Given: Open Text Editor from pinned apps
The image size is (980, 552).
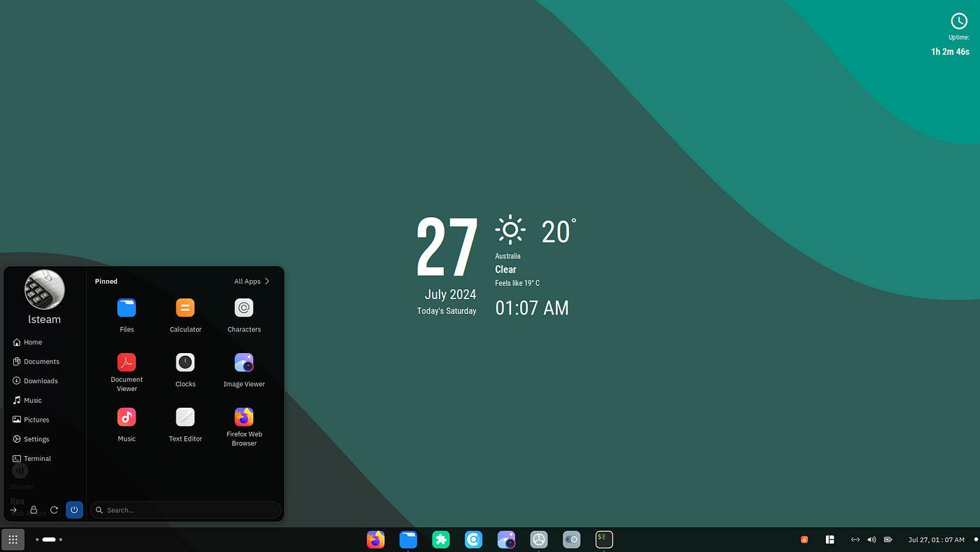Looking at the screenshot, I should point(185,418).
